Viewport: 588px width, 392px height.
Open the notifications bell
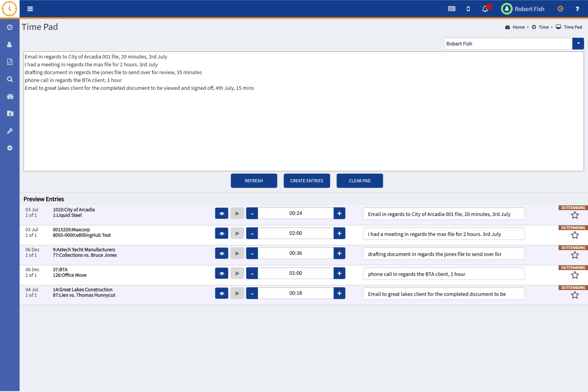[485, 9]
